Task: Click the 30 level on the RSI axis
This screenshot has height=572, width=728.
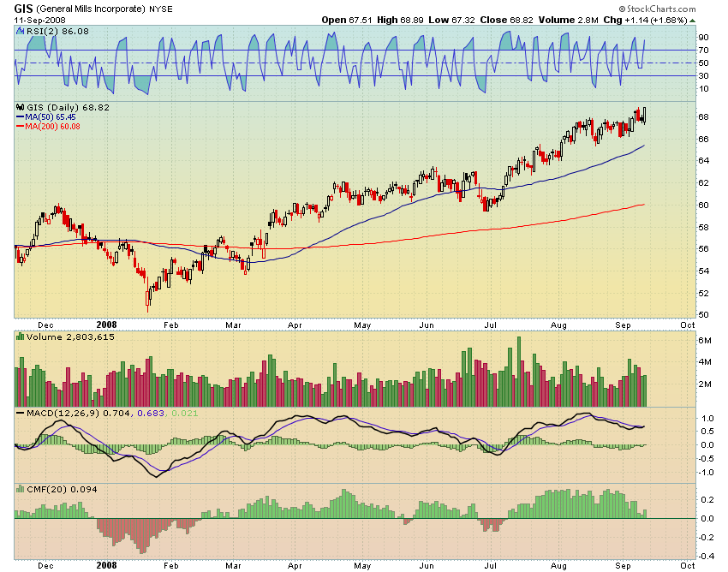Action: point(703,75)
